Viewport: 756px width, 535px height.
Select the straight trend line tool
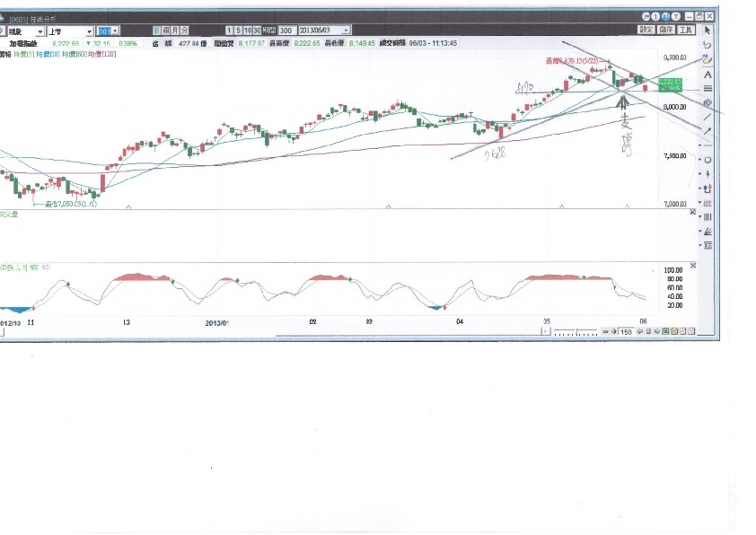click(x=708, y=117)
